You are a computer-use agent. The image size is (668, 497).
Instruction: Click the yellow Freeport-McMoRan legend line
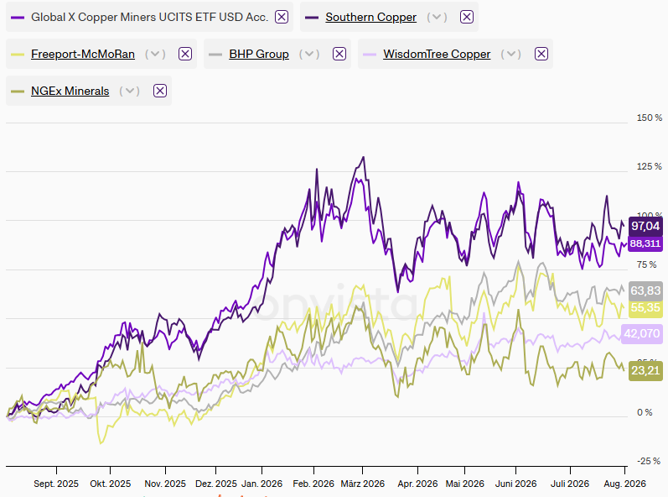pos(17,55)
